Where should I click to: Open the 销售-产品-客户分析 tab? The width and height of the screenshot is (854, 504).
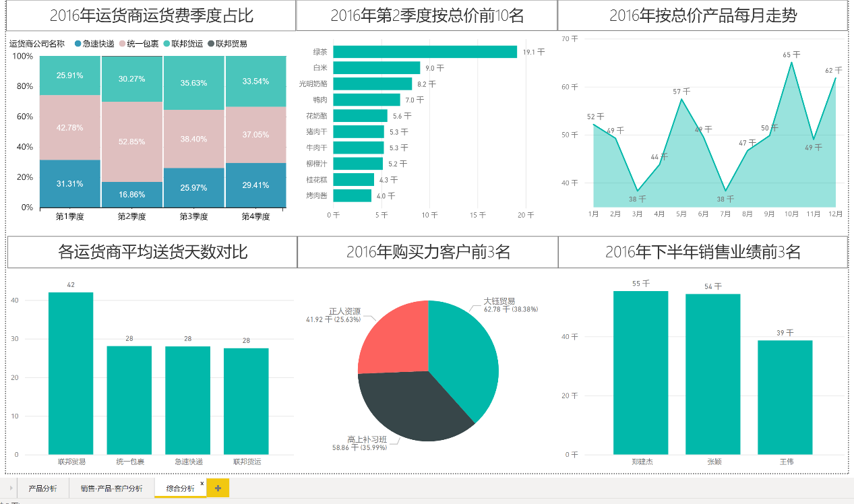click(111, 488)
